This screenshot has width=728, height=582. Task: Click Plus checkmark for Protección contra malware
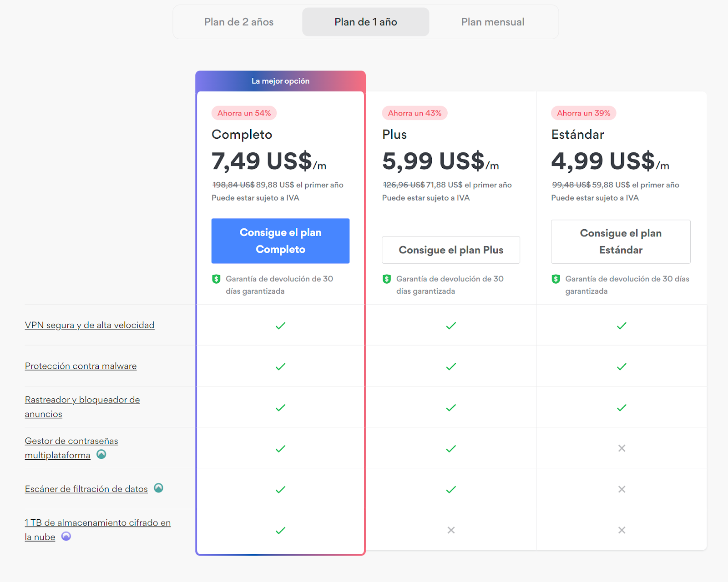(451, 366)
